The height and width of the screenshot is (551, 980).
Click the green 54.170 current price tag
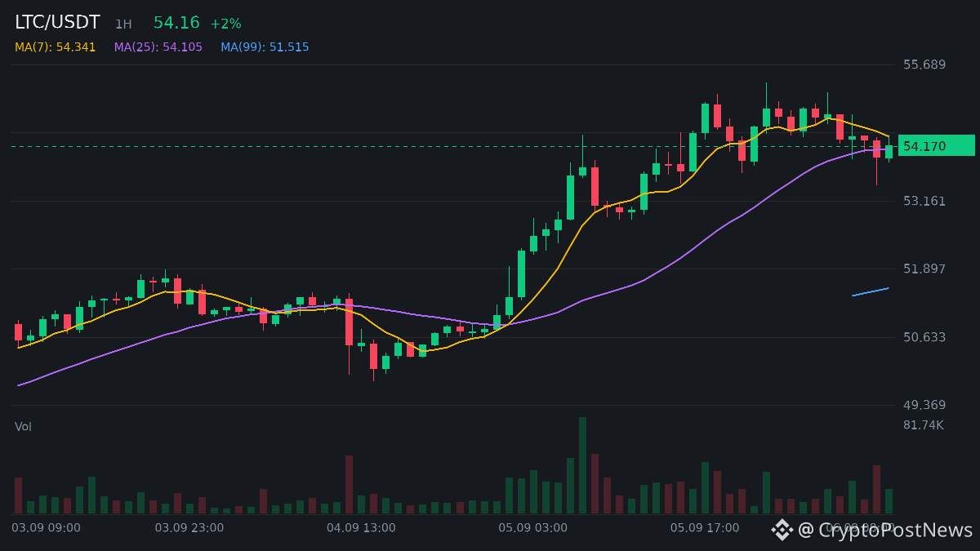936,146
